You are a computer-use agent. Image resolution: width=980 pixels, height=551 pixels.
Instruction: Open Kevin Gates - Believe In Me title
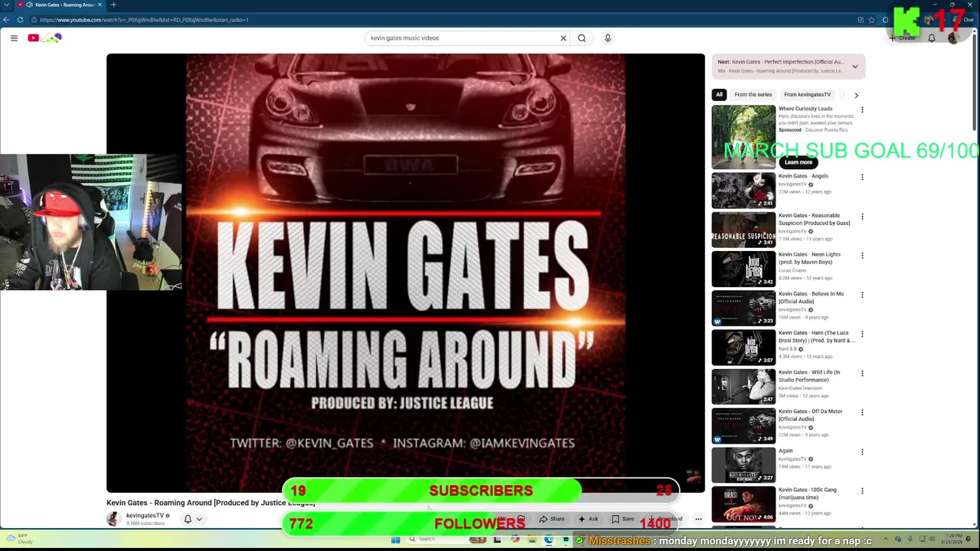pyautogui.click(x=811, y=298)
